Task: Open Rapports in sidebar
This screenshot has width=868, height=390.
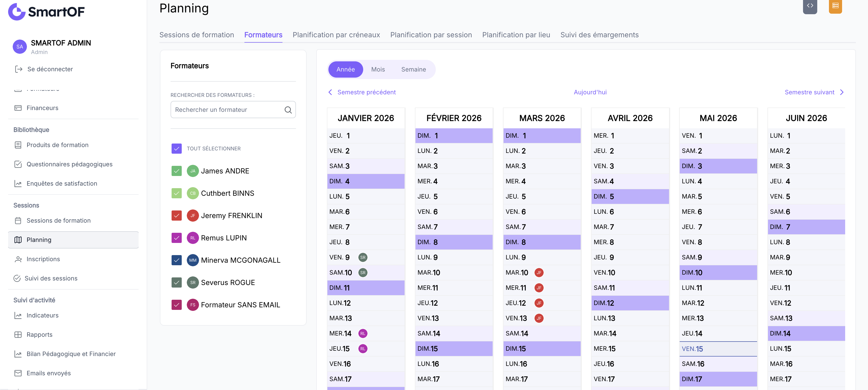Action: coord(73,334)
